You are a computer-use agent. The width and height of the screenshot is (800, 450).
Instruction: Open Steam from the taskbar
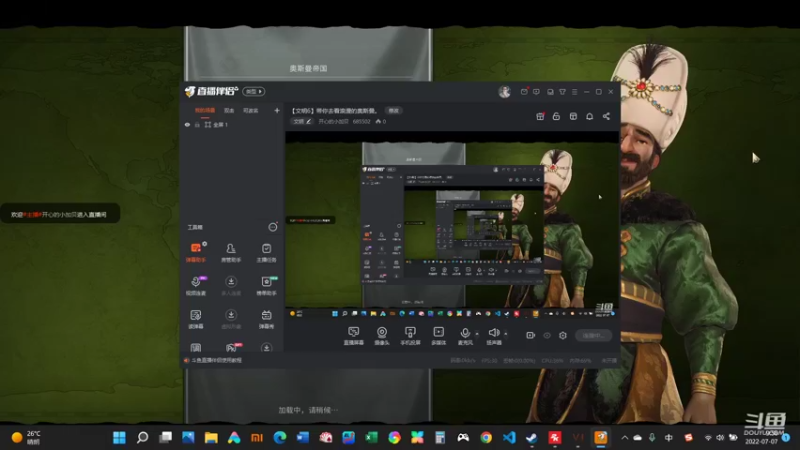(x=532, y=437)
